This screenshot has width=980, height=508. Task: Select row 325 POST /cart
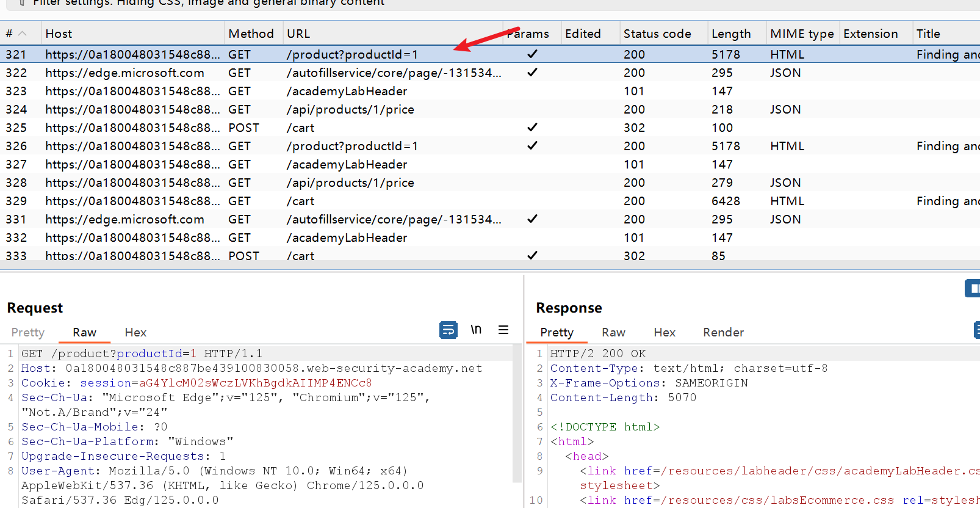tap(490, 128)
